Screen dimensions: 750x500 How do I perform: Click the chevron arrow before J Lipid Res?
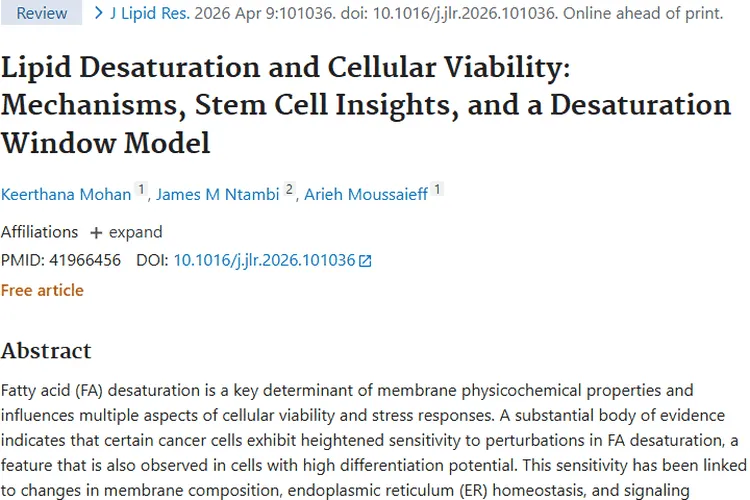[97, 13]
